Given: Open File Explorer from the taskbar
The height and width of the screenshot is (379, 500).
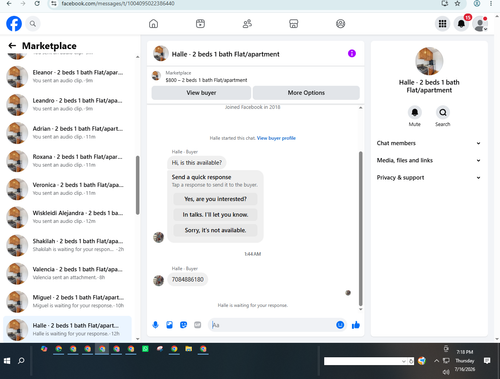Looking at the screenshot, I should (x=189, y=349).
